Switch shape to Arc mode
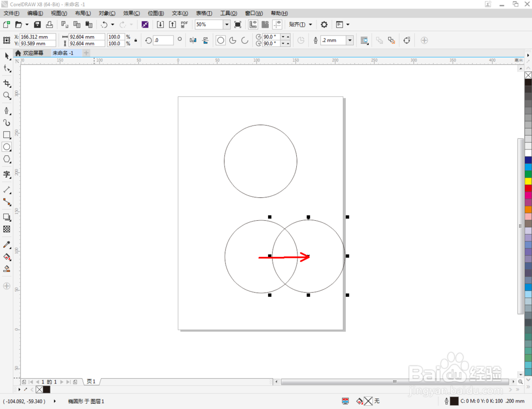The width and height of the screenshot is (532, 409). pos(245,40)
